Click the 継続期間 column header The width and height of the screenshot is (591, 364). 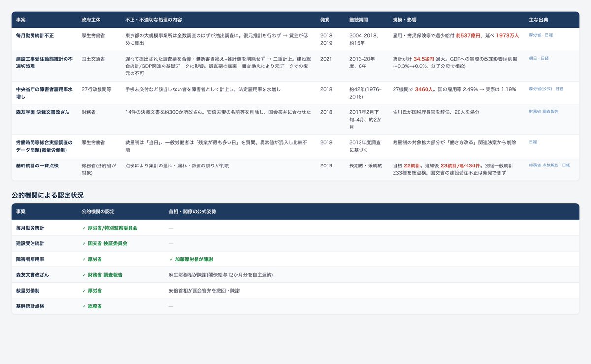(x=359, y=20)
